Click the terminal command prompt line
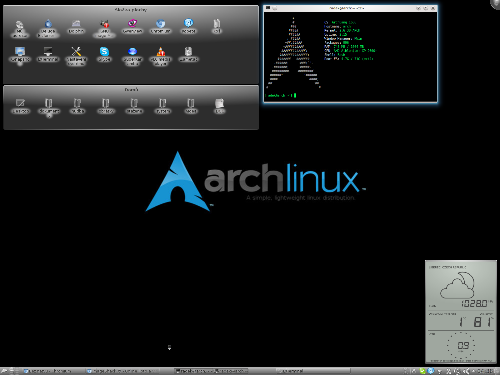The height and width of the screenshot is (375, 500). (x=280, y=96)
